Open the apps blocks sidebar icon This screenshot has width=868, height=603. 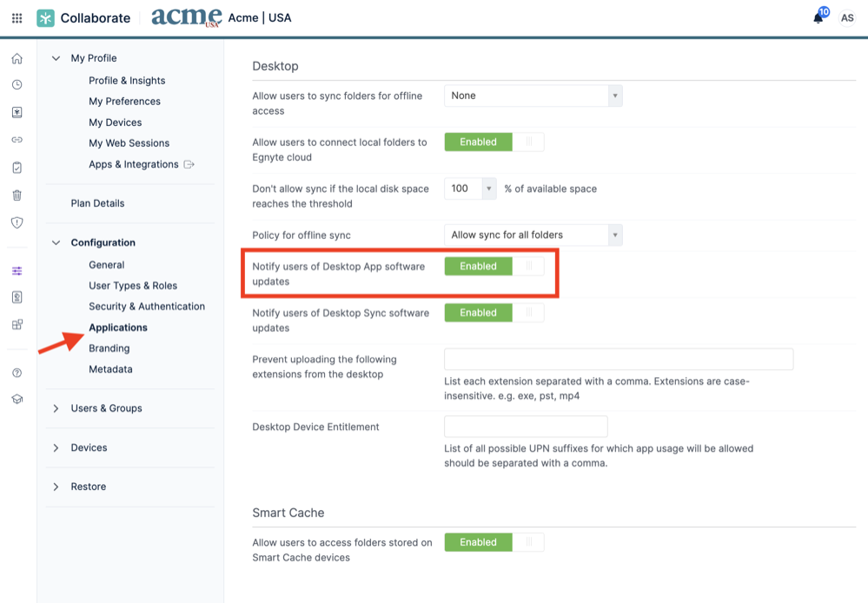[17, 324]
